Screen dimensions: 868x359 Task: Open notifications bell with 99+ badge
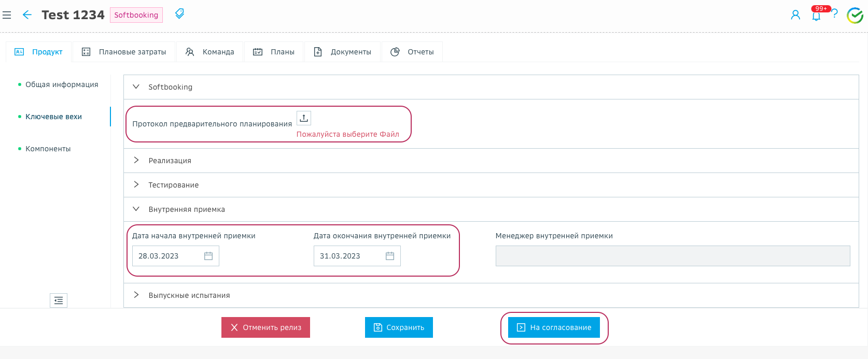[816, 16]
